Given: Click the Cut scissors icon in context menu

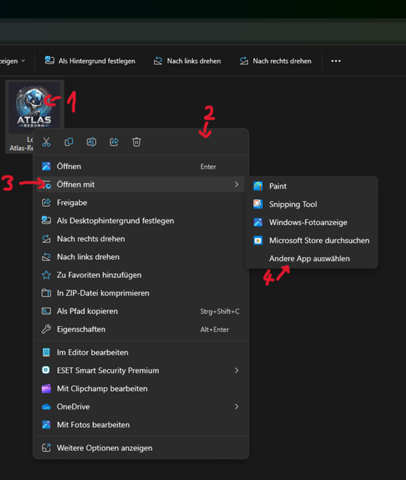Looking at the screenshot, I should pos(46,142).
